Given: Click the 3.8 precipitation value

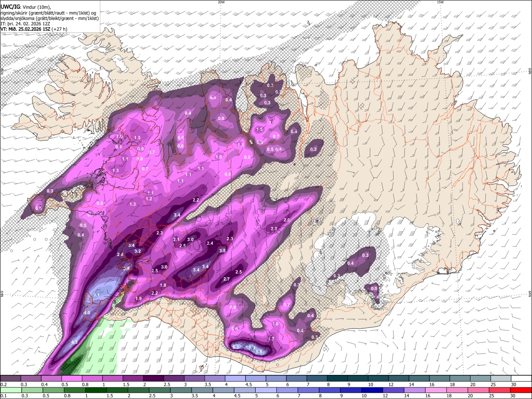Looking at the screenshot, I should coord(126,268).
